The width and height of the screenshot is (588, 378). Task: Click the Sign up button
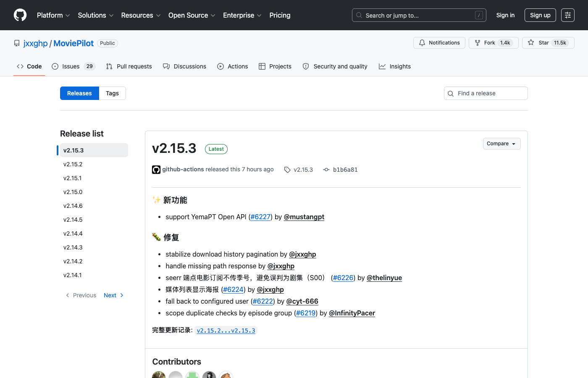[540, 15]
